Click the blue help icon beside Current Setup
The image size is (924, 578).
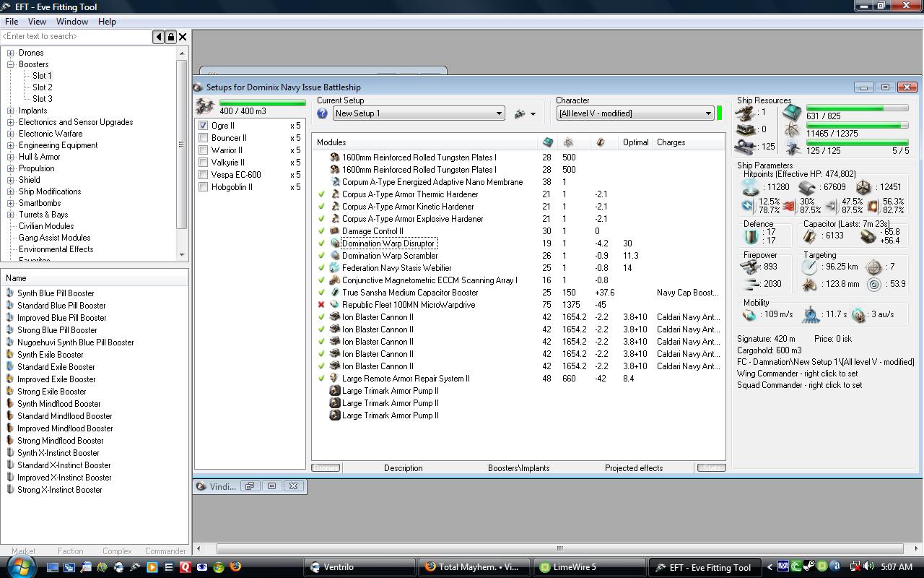[x=322, y=113]
